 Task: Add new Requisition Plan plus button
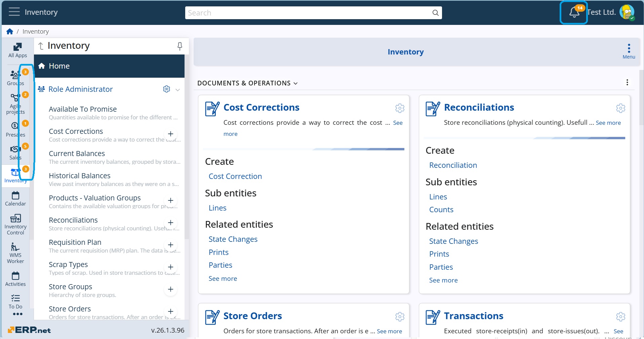tap(171, 245)
